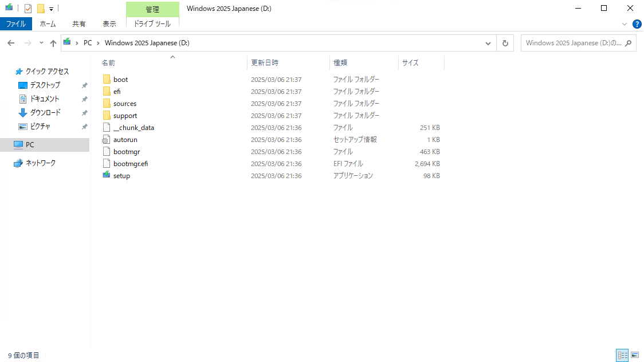The height and width of the screenshot is (362, 644).
Task: Open the Quick Access Toolbar customize dropdown
Action: (x=51, y=9)
